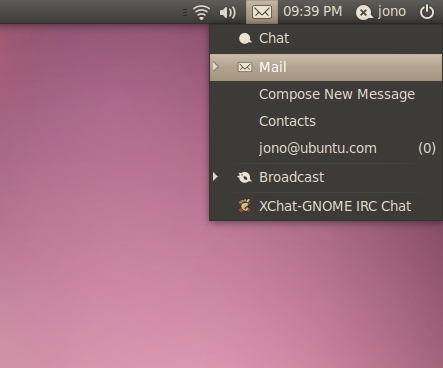Click the power session icon
The width and height of the screenshot is (443, 368).
click(427, 12)
